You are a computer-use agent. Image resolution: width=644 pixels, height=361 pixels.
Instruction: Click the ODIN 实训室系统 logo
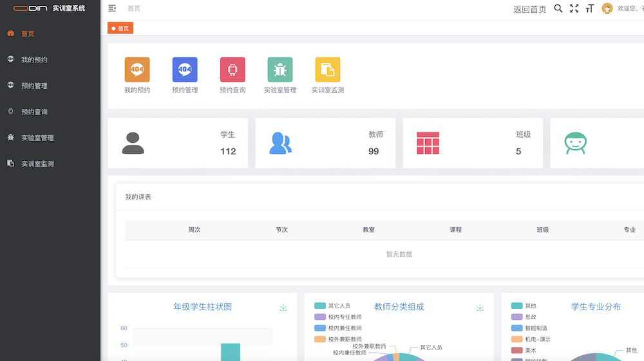pyautogui.click(x=50, y=8)
